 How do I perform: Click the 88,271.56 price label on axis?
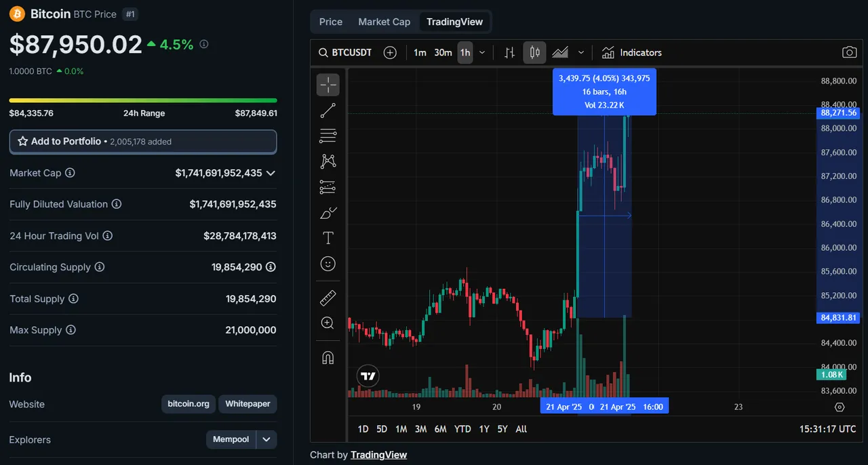(839, 113)
